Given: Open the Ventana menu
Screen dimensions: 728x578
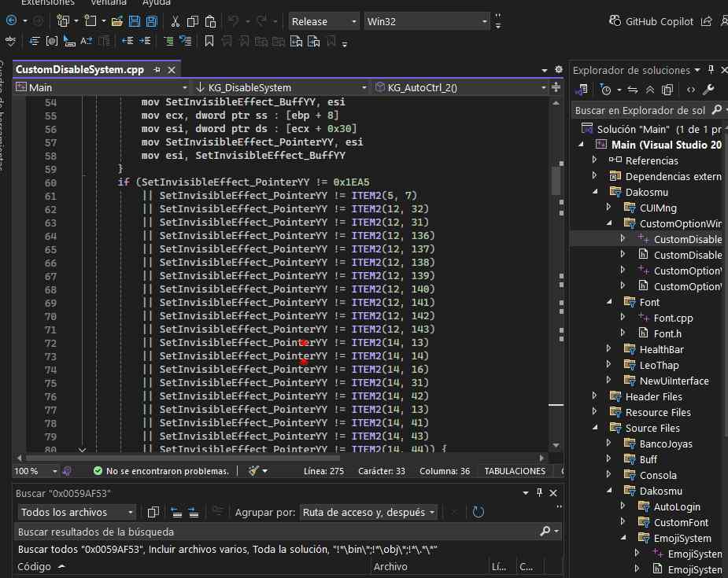Looking at the screenshot, I should coord(108,3).
